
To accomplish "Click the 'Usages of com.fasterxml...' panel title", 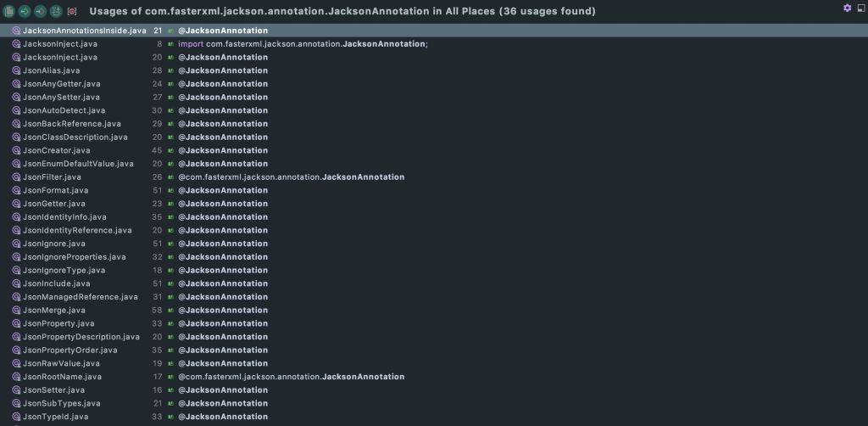I will click(342, 11).
